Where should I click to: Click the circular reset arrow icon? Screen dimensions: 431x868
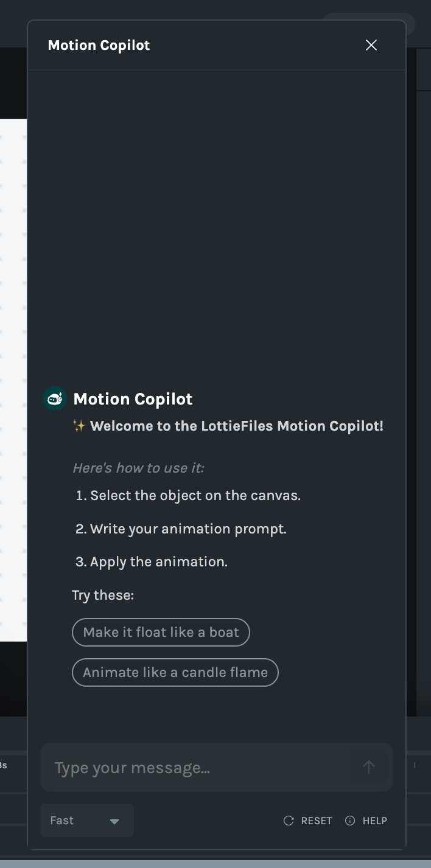click(x=288, y=821)
